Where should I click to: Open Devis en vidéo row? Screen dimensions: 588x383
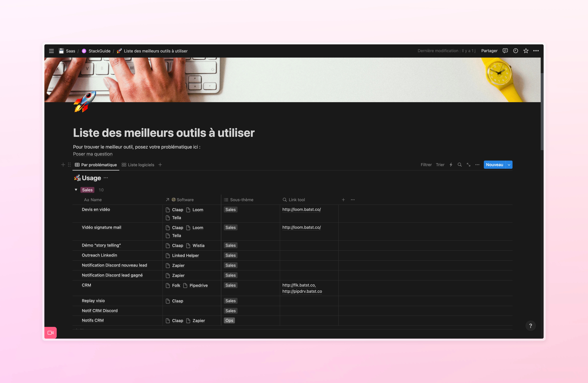point(96,209)
